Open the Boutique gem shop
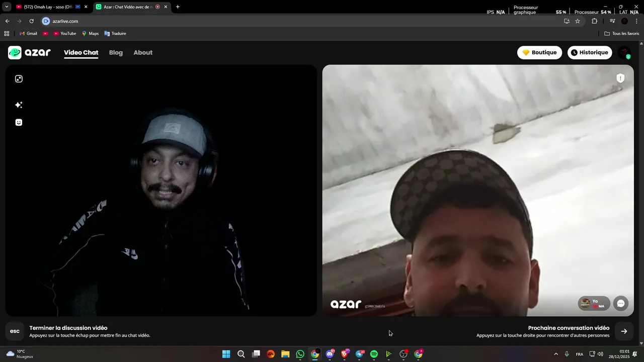The image size is (644, 362). [539, 52]
